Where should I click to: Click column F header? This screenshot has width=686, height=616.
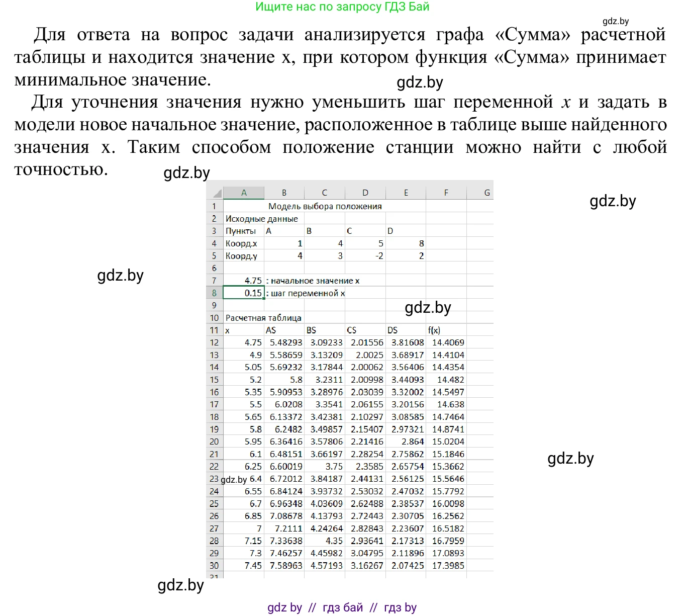tap(446, 193)
